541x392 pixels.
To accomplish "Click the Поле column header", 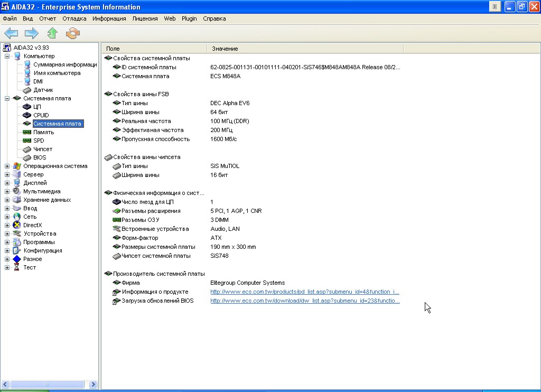I will [154, 49].
